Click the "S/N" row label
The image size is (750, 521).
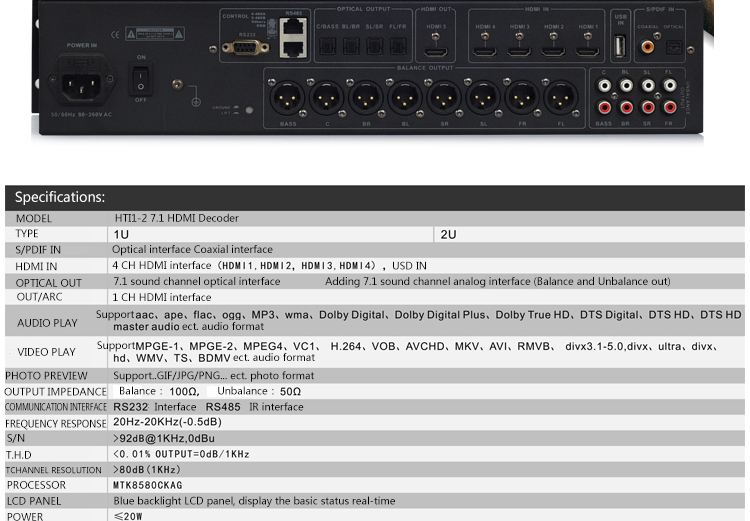(x=15, y=438)
